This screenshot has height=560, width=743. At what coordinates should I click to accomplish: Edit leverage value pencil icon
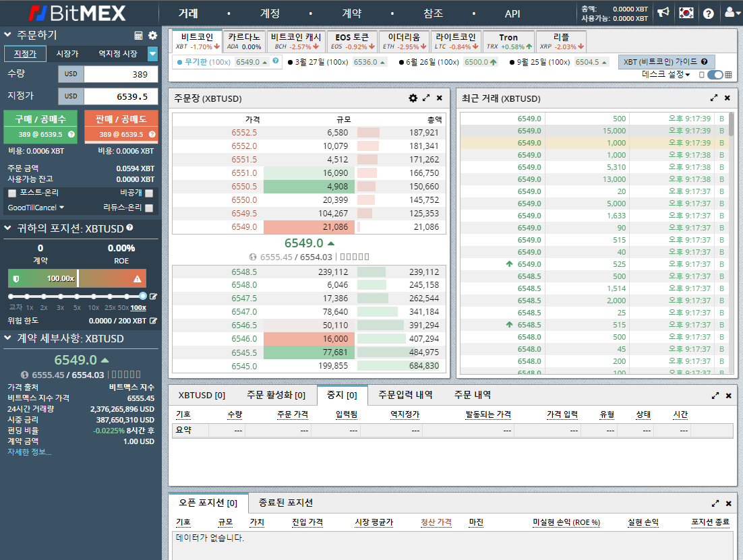(x=153, y=297)
